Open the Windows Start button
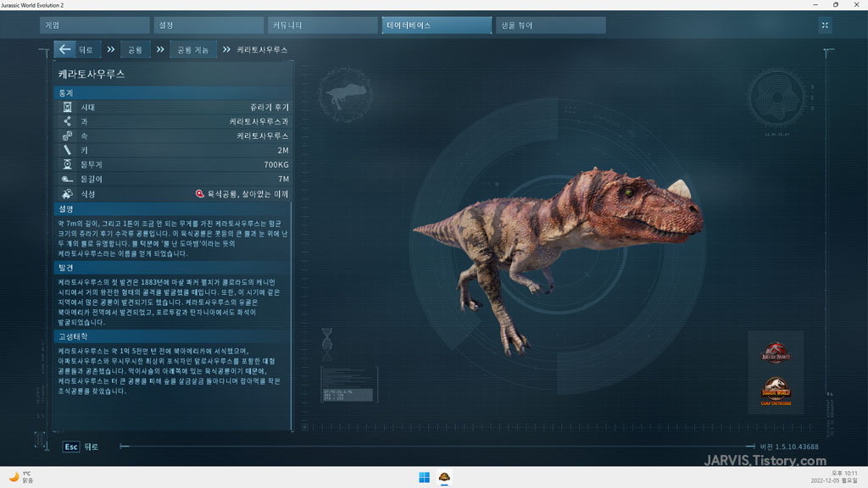Viewport: 868px width, 488px height. (424, 478)
